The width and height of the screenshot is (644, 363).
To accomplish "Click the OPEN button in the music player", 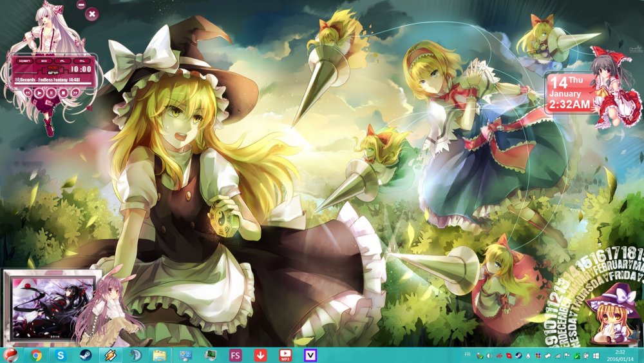I will point(24,61).
